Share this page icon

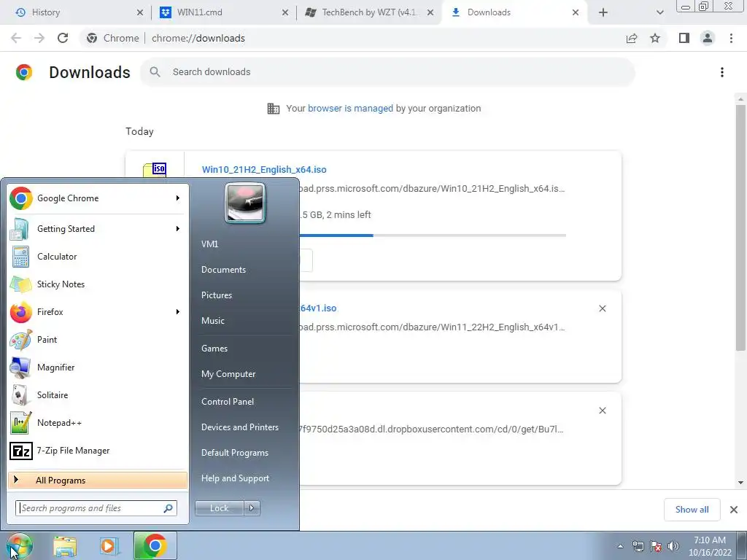tap(632, 38)
